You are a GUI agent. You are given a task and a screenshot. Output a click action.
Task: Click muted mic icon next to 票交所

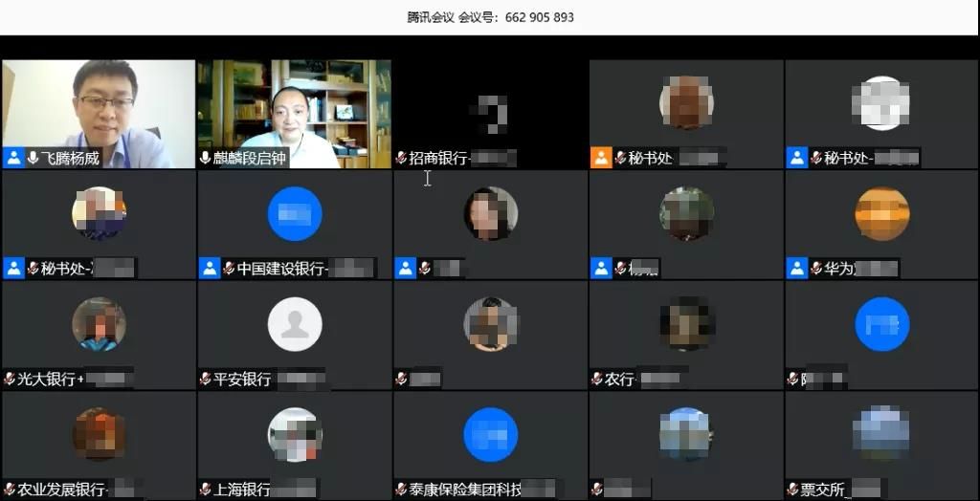(792, 490)
